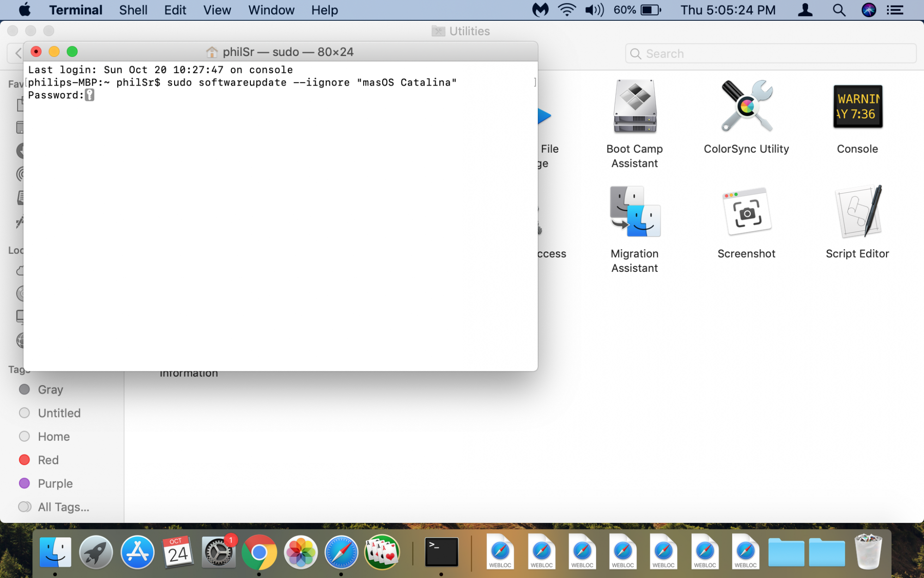924x578 pixels.
Task: Open Photos app in the Dock
Action: [x=300, y=552]
